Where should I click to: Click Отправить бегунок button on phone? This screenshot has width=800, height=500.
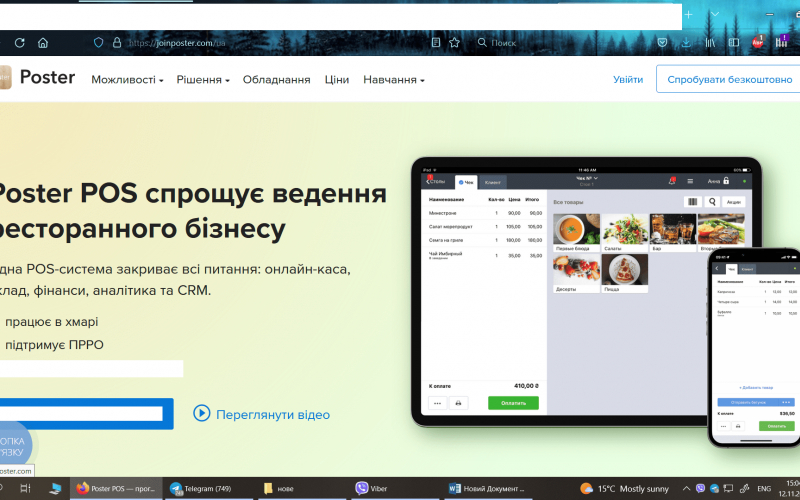point(756,402)
